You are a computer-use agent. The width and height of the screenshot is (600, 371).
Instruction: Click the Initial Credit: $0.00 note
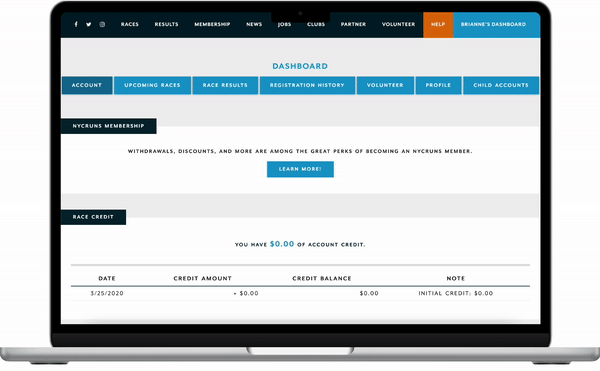click(456, 293)
